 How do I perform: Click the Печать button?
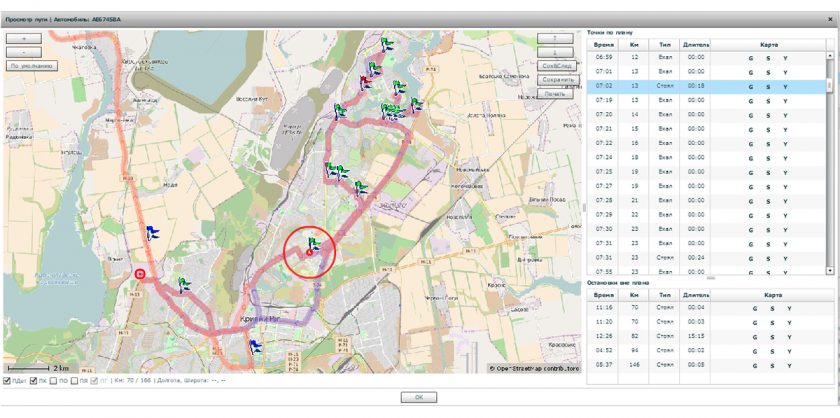click(555, 93)
